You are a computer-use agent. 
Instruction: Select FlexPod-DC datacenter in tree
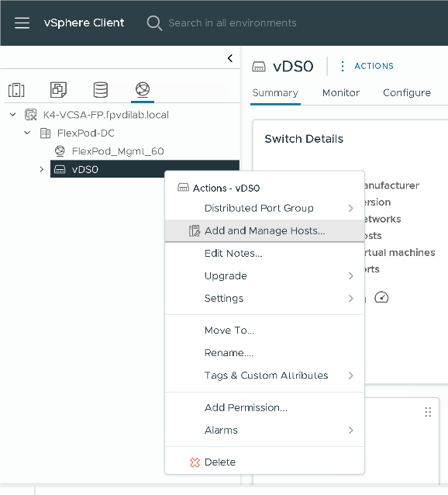point(86,133)
